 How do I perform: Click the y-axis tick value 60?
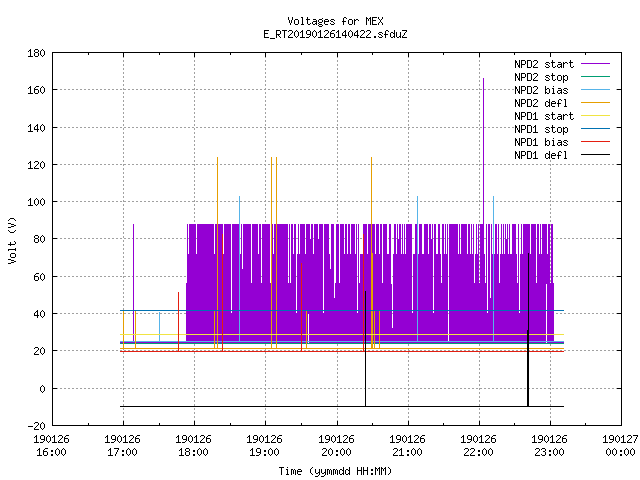coord(39,277)
